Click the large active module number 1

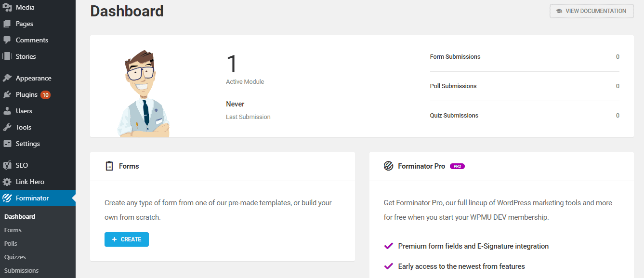coord(232,64)
